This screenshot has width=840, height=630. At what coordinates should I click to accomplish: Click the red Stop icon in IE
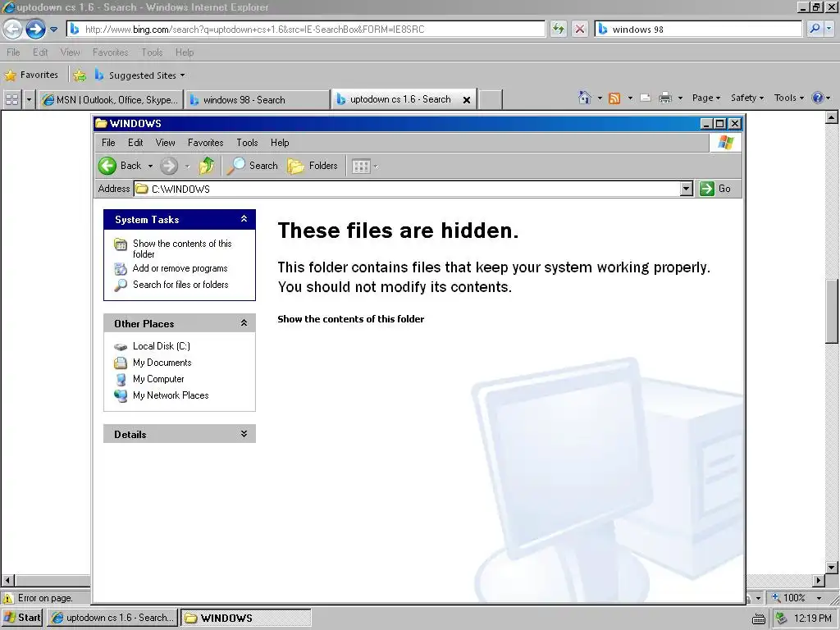[x=580, y=29]
